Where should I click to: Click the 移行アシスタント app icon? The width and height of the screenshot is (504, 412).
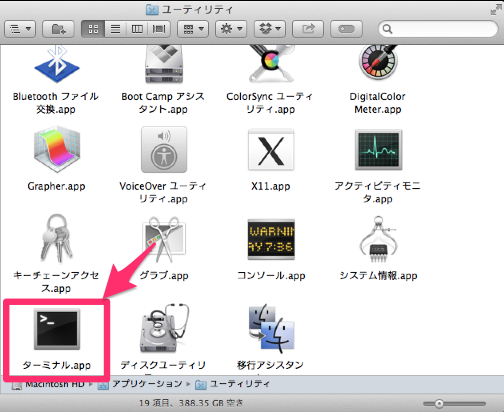(x=271, y=328)
